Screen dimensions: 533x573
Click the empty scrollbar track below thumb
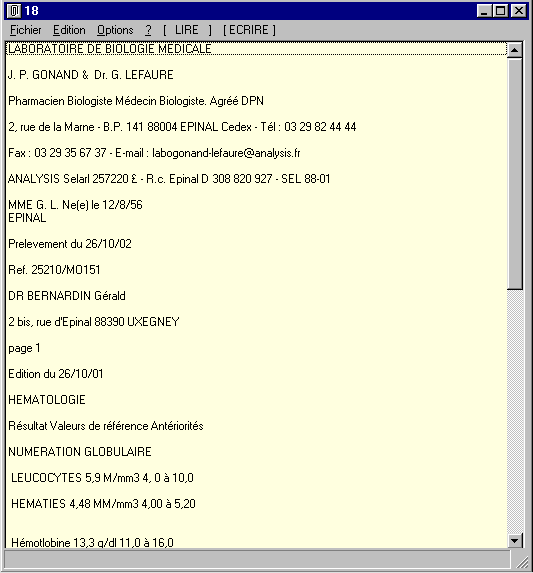(515, 411)
